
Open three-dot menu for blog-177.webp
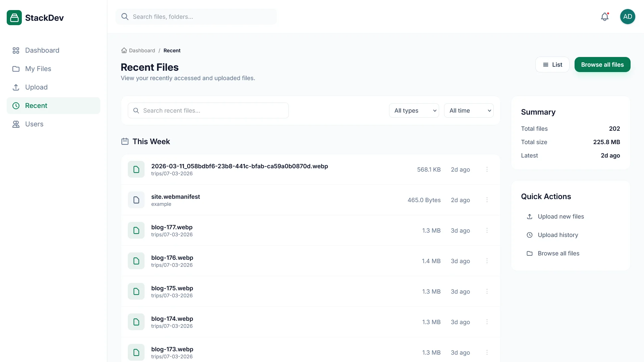tap(487, 230)
